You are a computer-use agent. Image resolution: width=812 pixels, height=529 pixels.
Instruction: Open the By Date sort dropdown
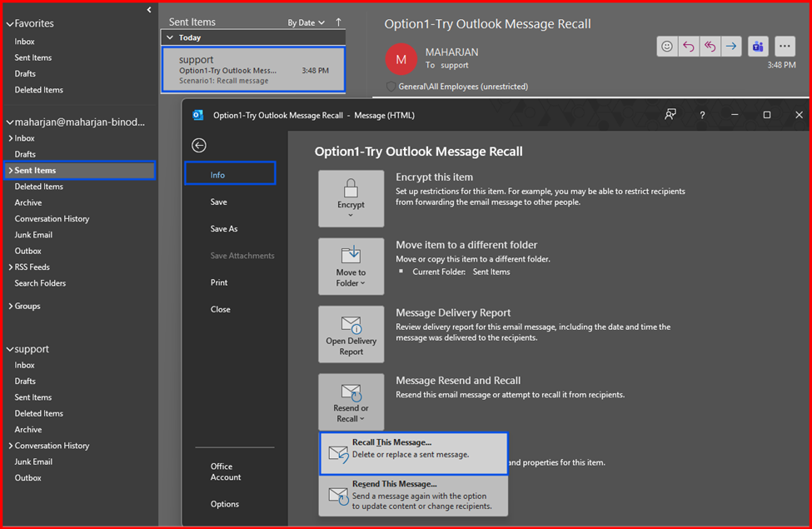306,22
